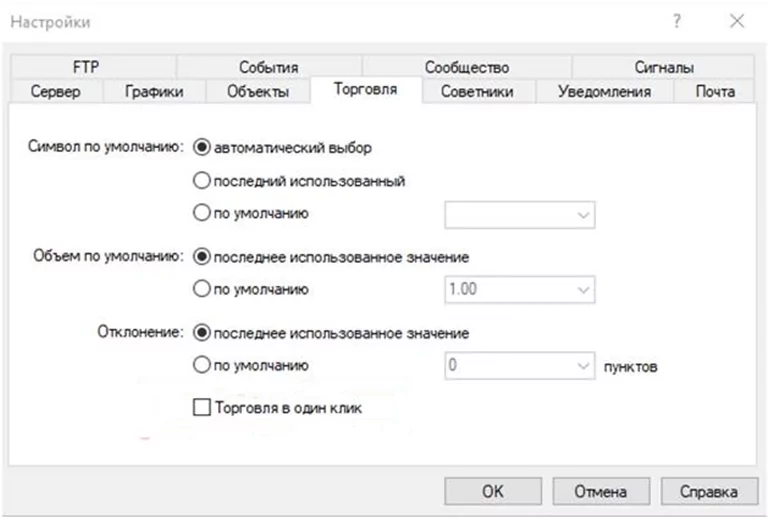Click the 'пунктов' unit text

click(x=631, y=367)
